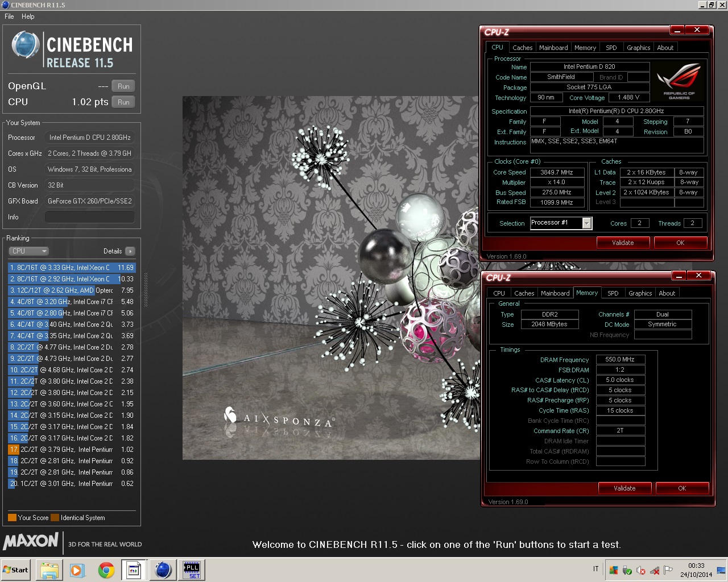Click the muted volume speaker tray icon

pos(641,570)
